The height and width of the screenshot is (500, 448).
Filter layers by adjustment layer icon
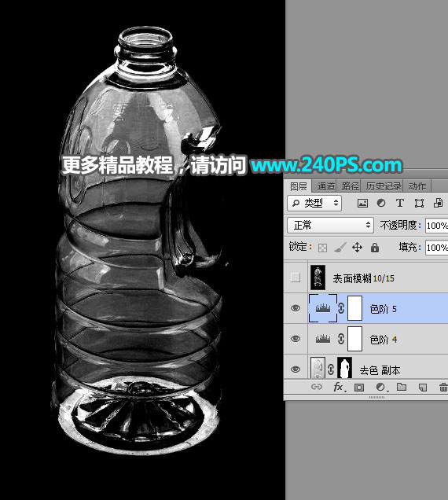click(x=381, y=203)
